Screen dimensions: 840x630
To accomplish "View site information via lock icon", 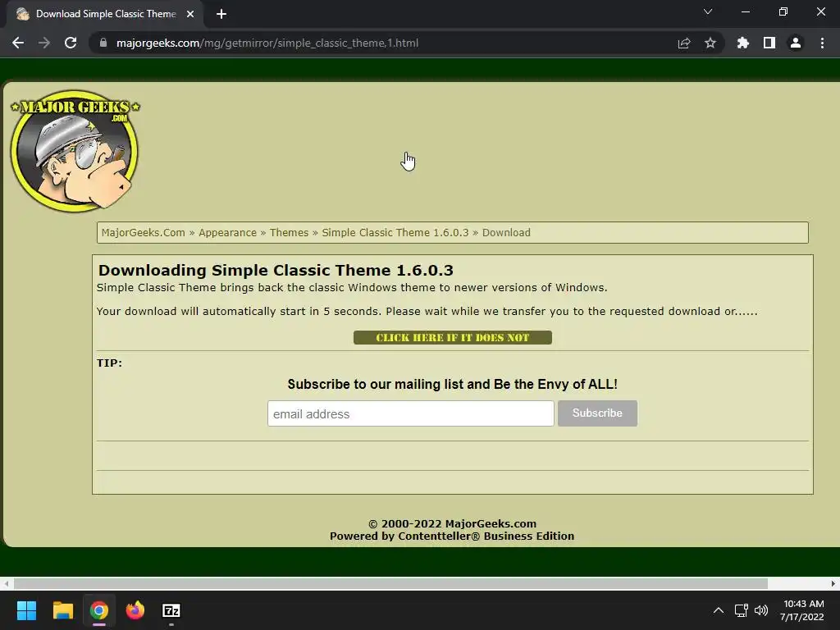I will (x=103, y=43).
